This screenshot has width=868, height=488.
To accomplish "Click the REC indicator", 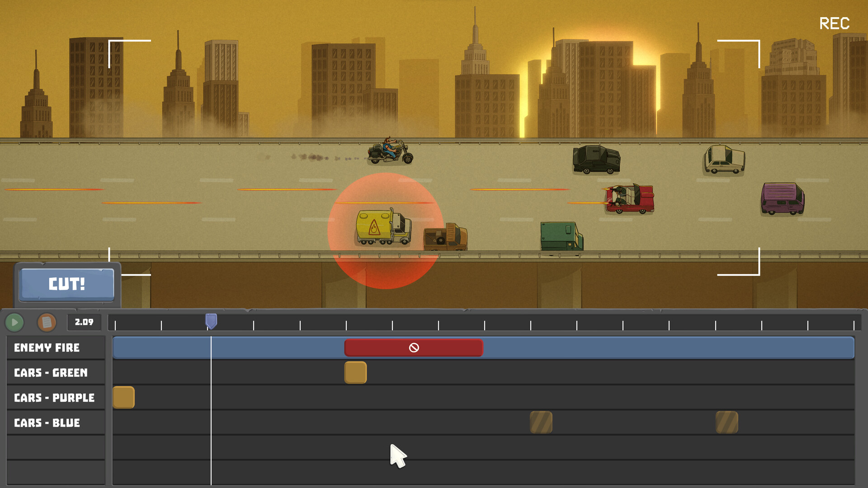I will pyautogui.click(x=835, y=23).
